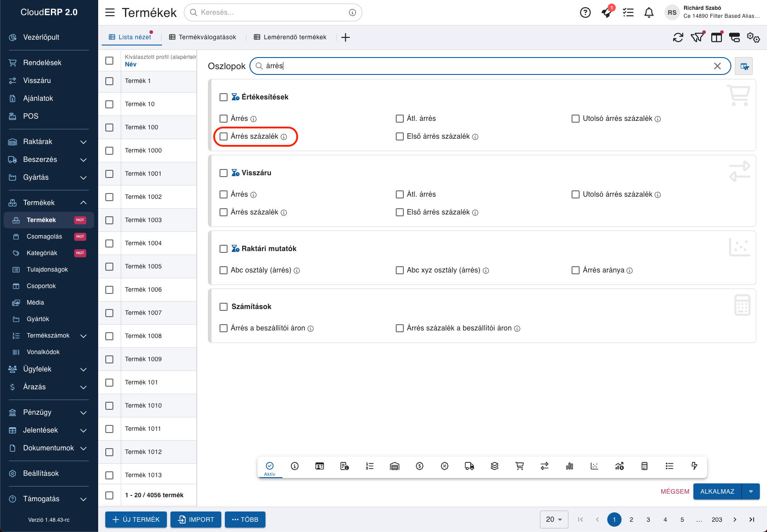Screen dimensions: 767x532
Task: Click the refresh list icon
Action: coord(678,37)
